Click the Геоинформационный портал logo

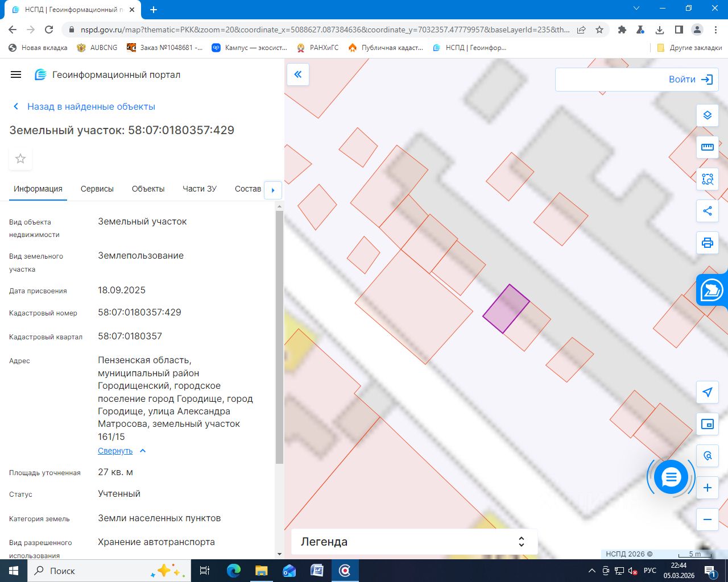coord(107,74)
